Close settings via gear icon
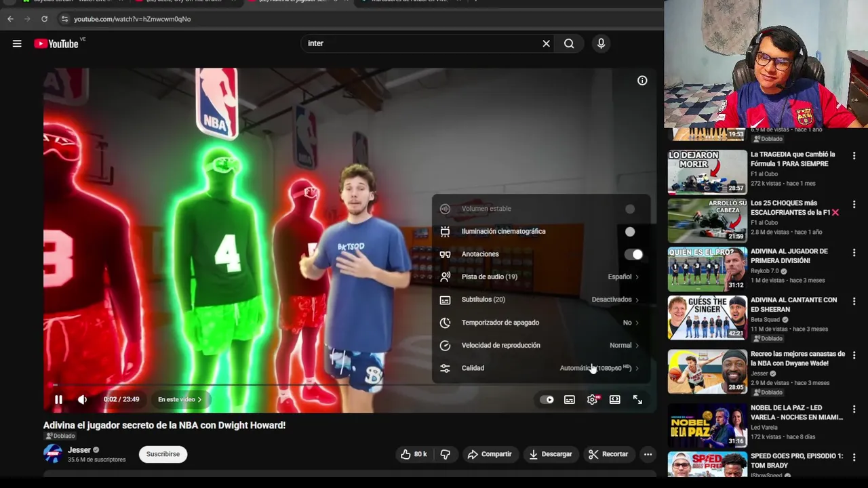Image resolution: width=868 pixels, height=488 pixels. click(x=592, y=399)
